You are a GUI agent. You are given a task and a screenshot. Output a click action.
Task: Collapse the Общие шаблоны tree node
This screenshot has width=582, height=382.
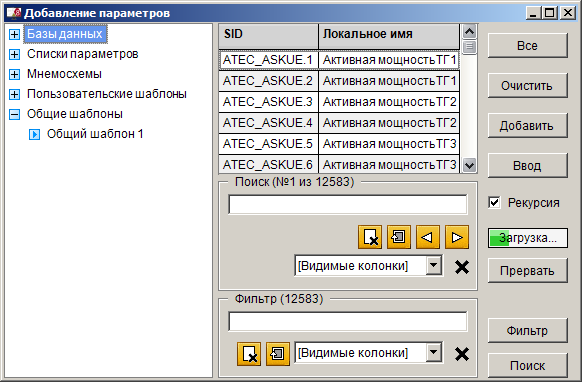pyautogui.click(x=14, y=114)
